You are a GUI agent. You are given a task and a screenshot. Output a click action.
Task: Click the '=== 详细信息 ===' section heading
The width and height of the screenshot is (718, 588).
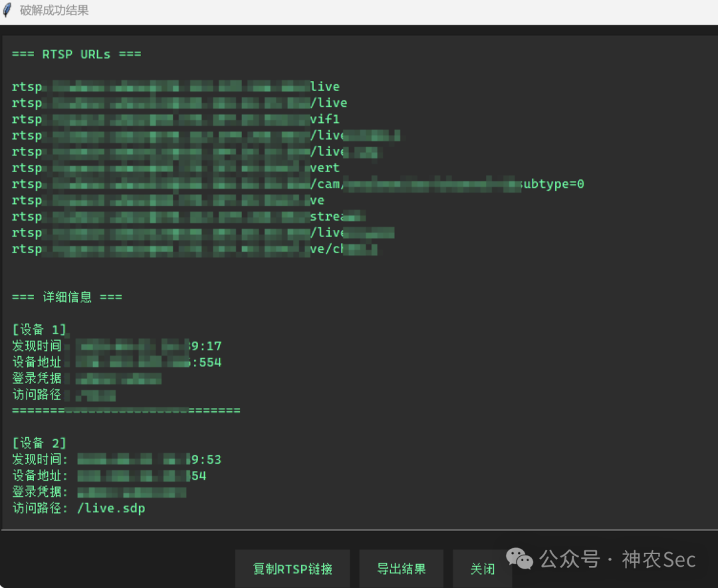coord(67,297)
